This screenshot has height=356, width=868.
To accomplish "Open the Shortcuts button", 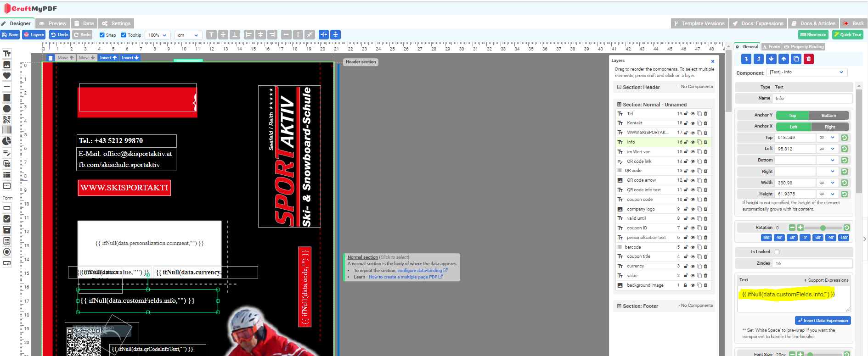I will point(813,35).
